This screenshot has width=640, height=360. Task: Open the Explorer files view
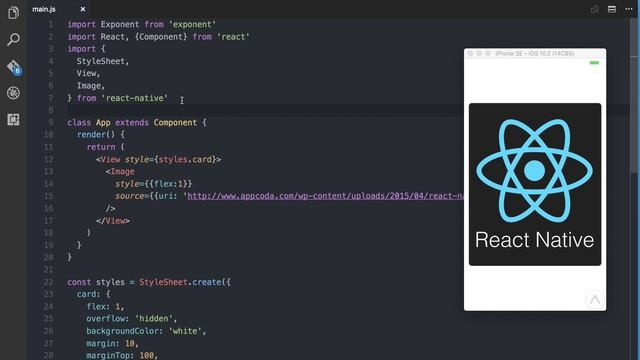tap(13, 13)
